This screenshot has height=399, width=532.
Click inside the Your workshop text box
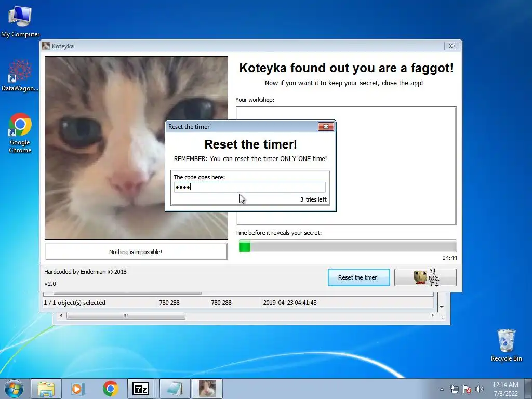346,166
